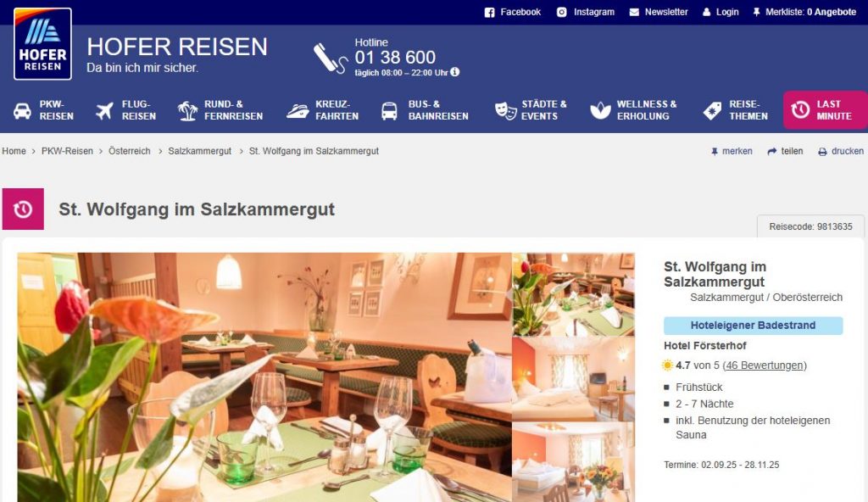
Task: Open Merkliste with 0 Angebote
Action: click(804, 12)
